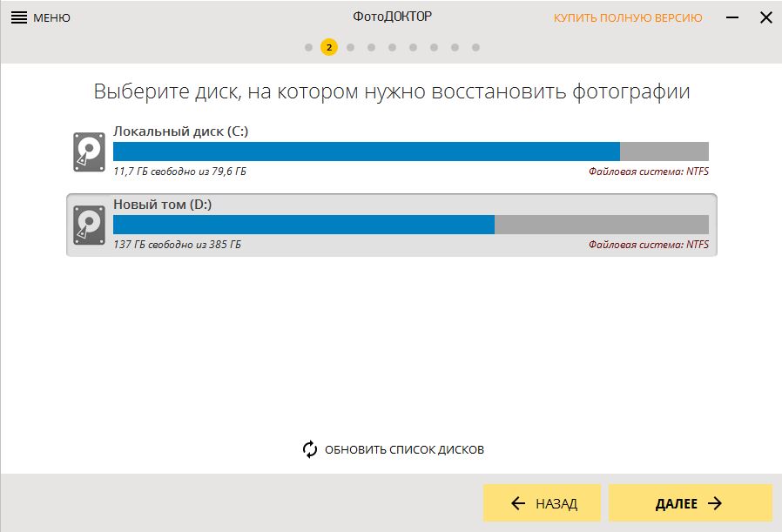782x532 pixels.
Task: Click the hard drive icon for disk C:
Action: coord(90,152)
